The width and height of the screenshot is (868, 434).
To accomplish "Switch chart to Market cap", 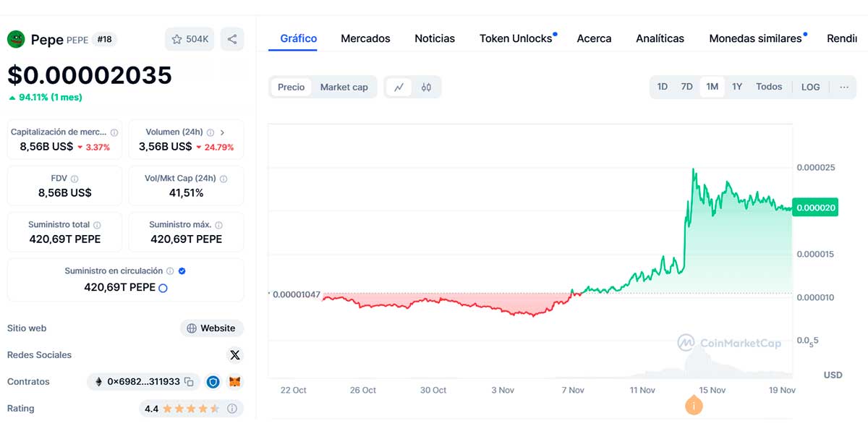I will 344,87.
